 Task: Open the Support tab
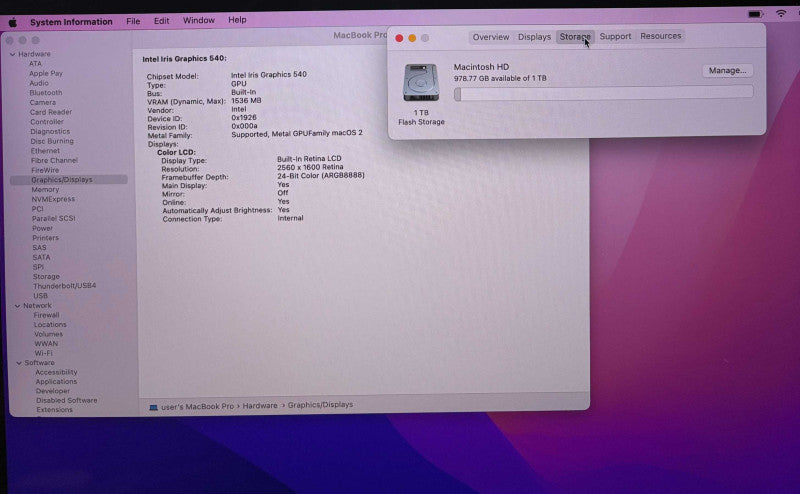tap(615, 36)
